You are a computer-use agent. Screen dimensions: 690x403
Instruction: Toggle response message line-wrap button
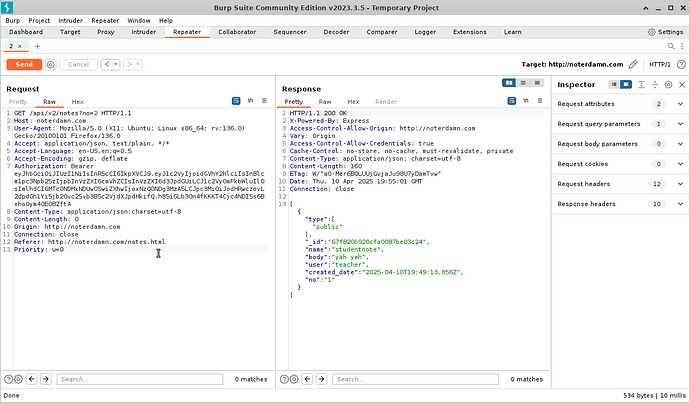(512, 101)
